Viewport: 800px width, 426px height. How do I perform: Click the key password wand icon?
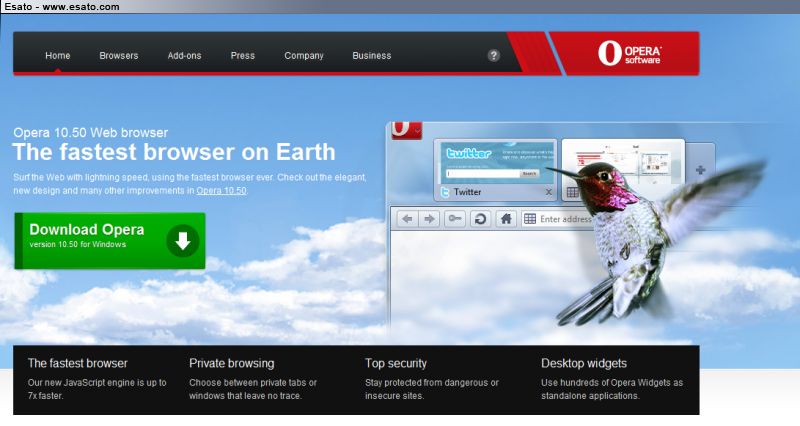point(455,219)
